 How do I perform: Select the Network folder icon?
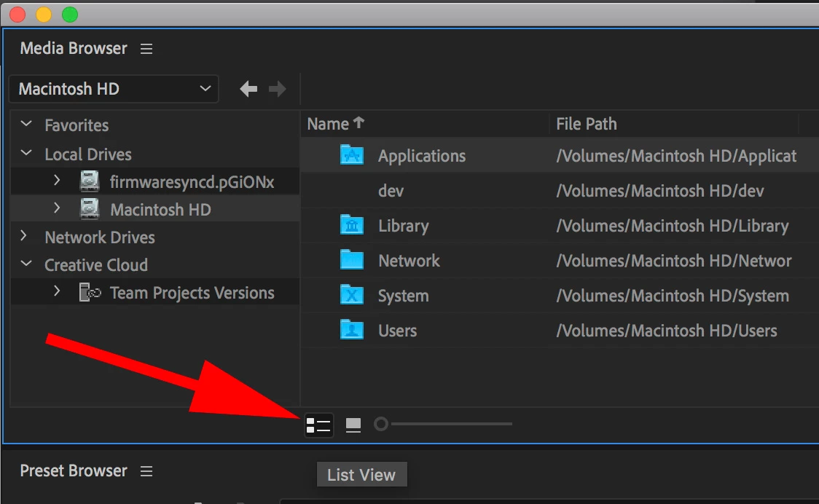352,259
